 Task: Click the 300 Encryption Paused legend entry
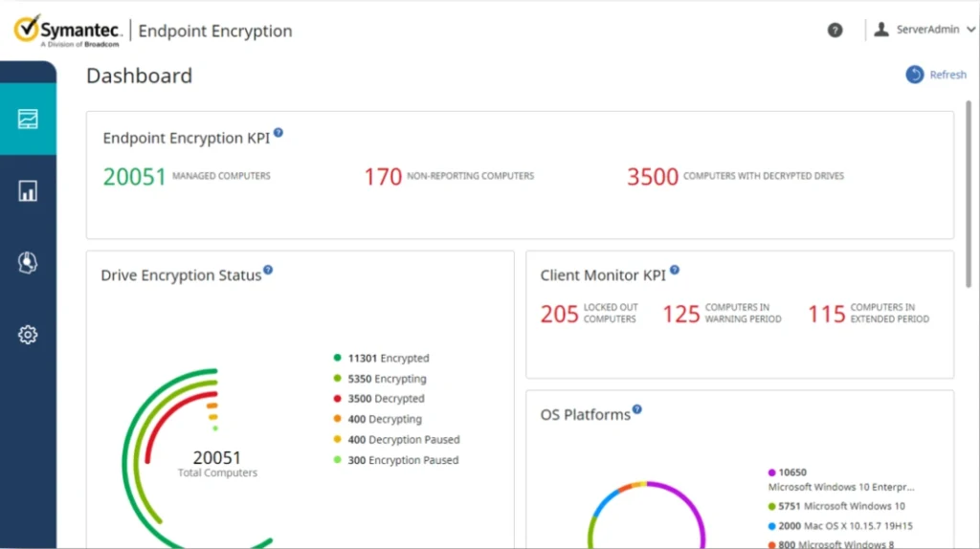click(x=396, y=460)
